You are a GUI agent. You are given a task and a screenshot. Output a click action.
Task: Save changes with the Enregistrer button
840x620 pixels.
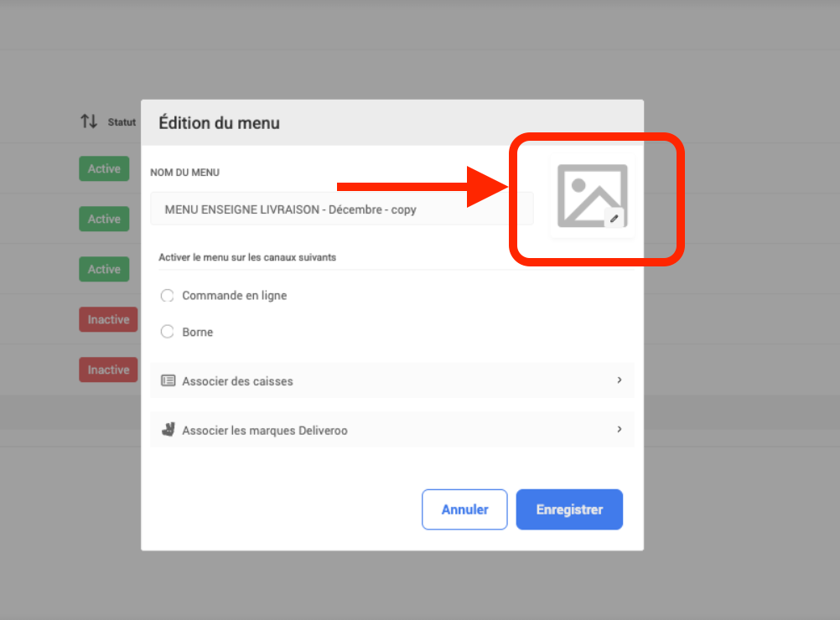pos(569,509)
